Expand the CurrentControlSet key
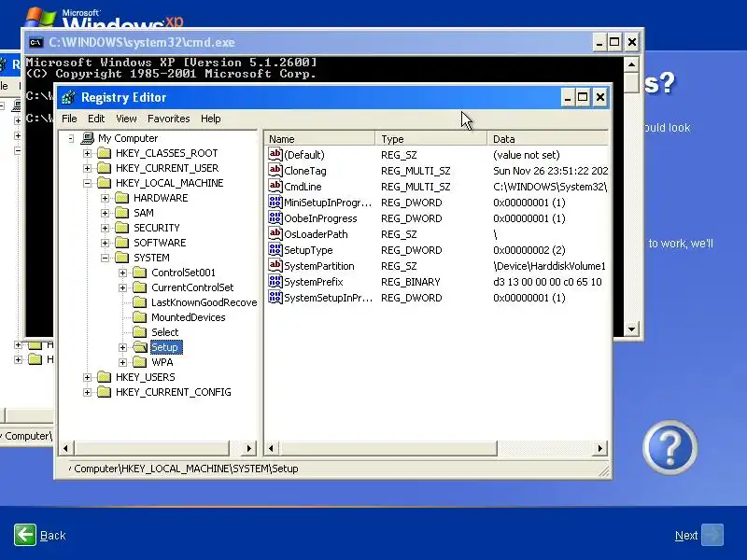747x560 pixels. [123, 287]
